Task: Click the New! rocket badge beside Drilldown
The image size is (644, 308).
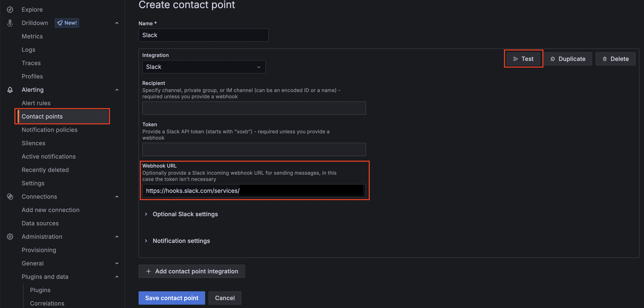Action: coord(67,23)
